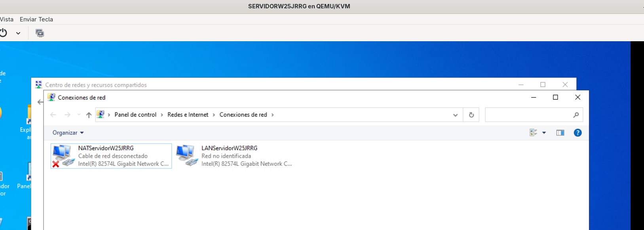The height and width of the screenshot is (230, 644).
Task: Open help with the question mark icon
Action: click(x=578, y=133)
